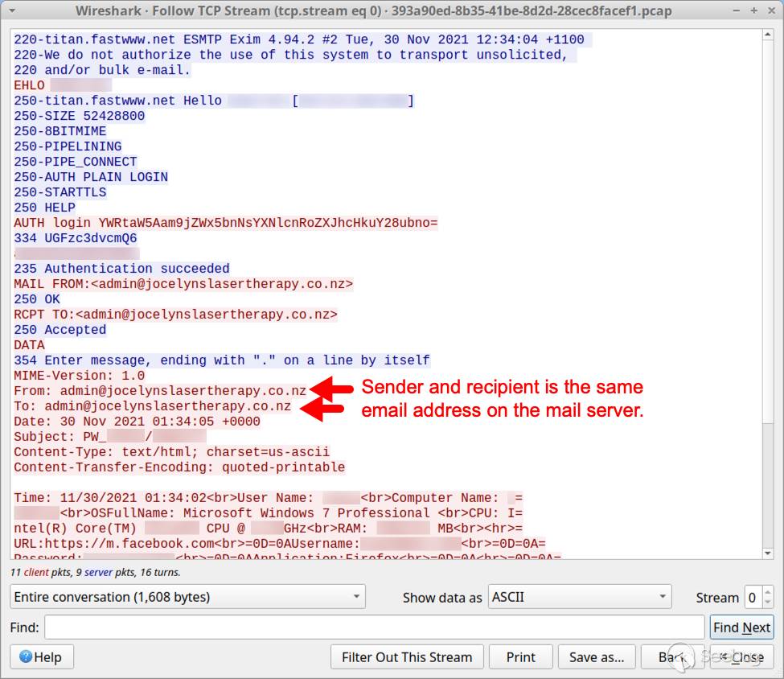Image resolution: width=784 pixels, height=679 pixels.
Task: Click the Save as... button
Action: 597,657
